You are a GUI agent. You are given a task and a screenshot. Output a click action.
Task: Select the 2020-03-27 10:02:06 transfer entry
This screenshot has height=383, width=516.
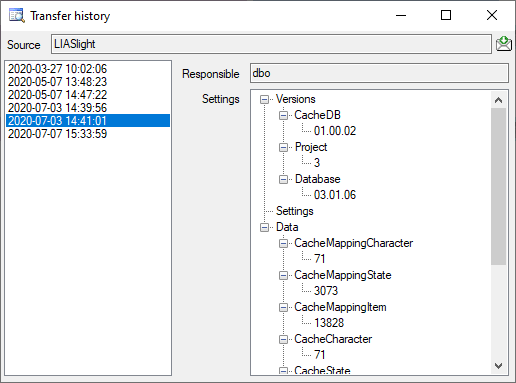tap(57, 69)
